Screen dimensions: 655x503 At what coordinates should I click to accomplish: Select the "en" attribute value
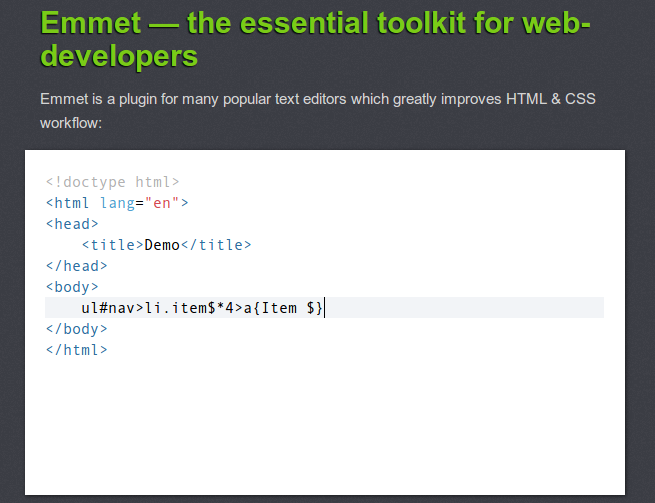point(163,203)
